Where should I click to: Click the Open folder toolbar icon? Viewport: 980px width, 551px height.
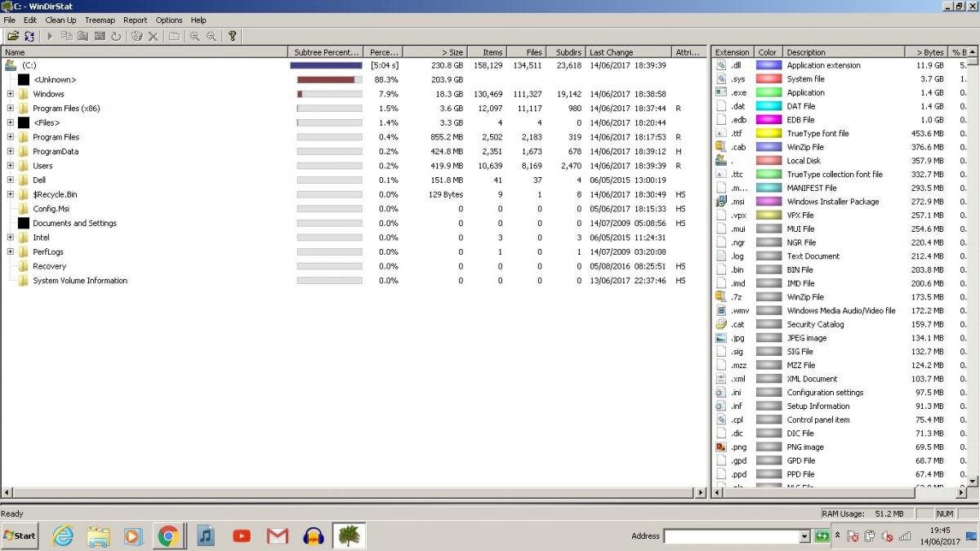(13, 36)
